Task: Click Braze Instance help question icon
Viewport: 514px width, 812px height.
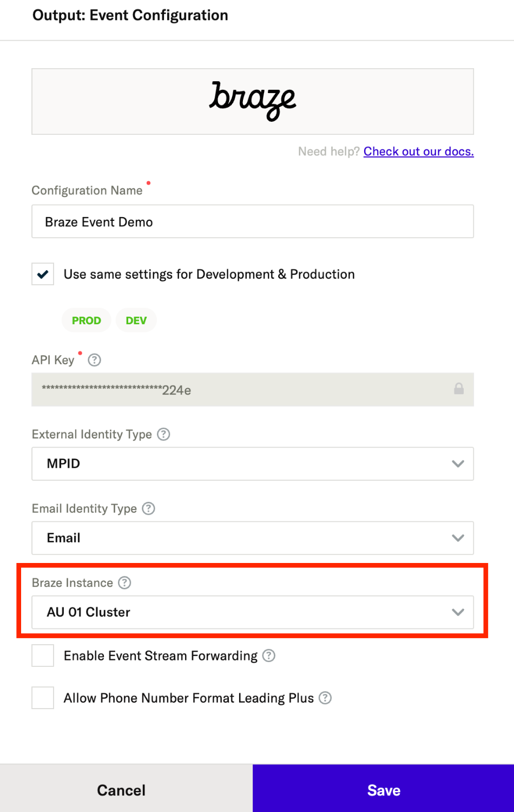Action: click(x=124, y=582)
